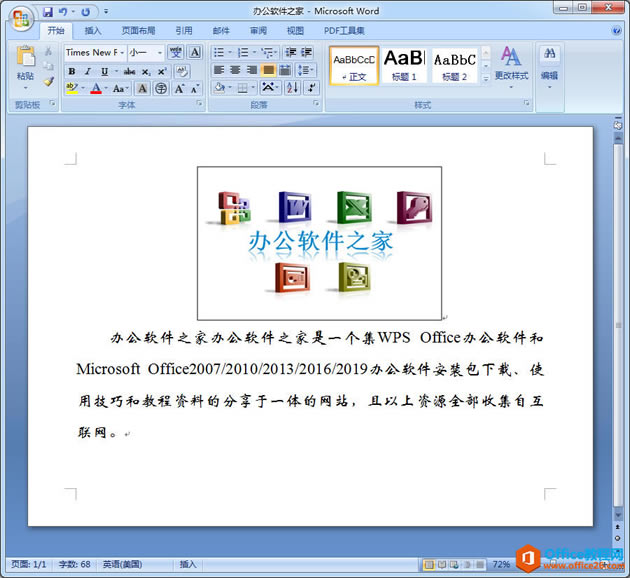Viewport: 630px width, 578px height.
Task: Switch to the 插入 tab
Action: pos(93,31)
